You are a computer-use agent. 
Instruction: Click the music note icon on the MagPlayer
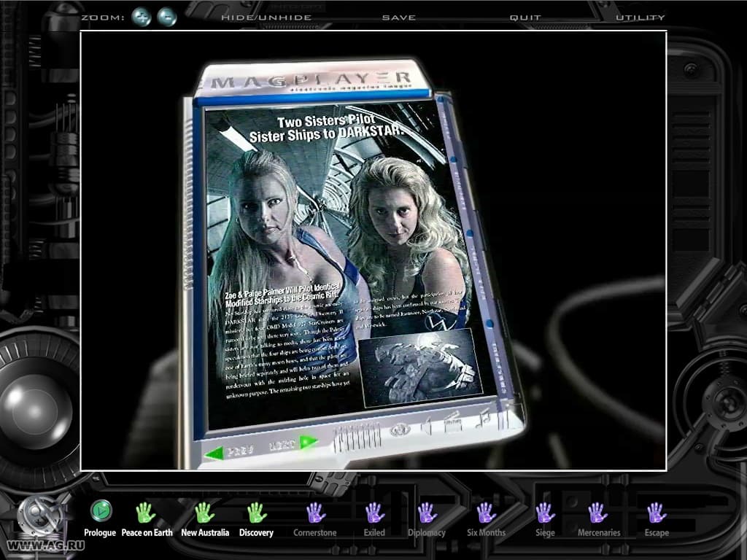tap(484, 417)
